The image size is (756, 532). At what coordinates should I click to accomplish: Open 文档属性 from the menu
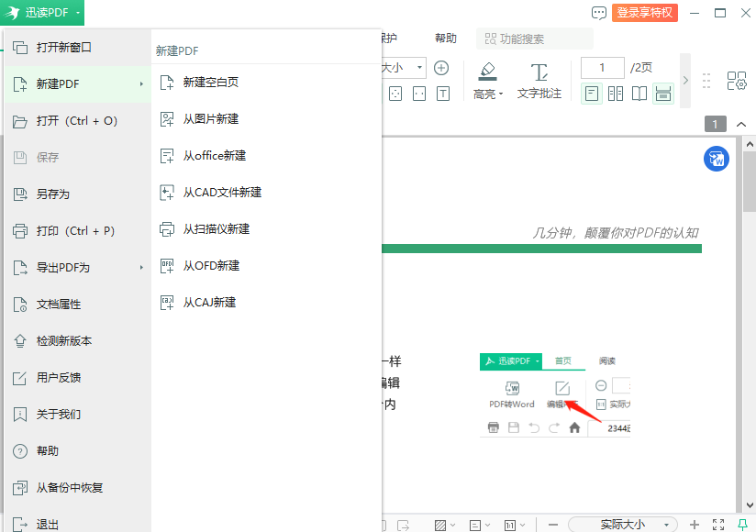click(x=78, y=305)
